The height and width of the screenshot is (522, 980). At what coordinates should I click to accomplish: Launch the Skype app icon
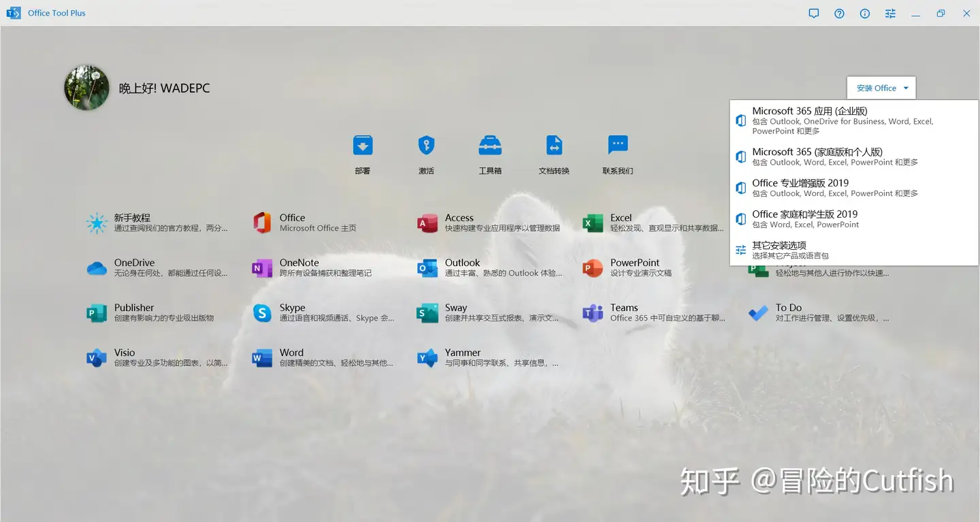pyautogui.click(x=262, y=313)
